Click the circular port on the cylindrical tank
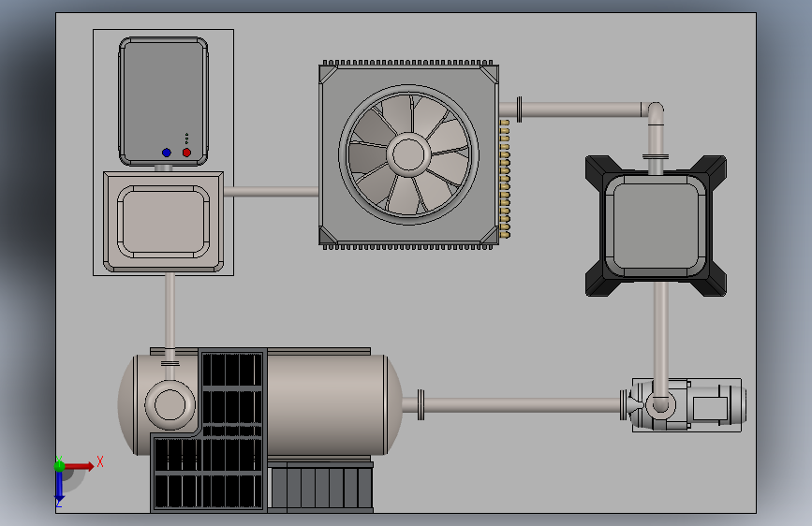The image size is (812, 526). (170, 405)
